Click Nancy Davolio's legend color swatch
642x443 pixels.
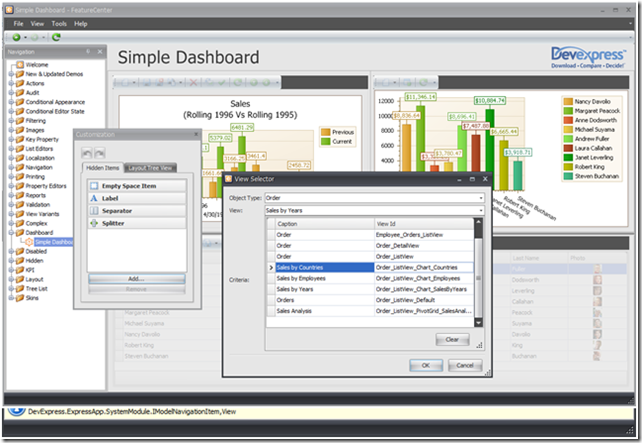pos(568,102)
